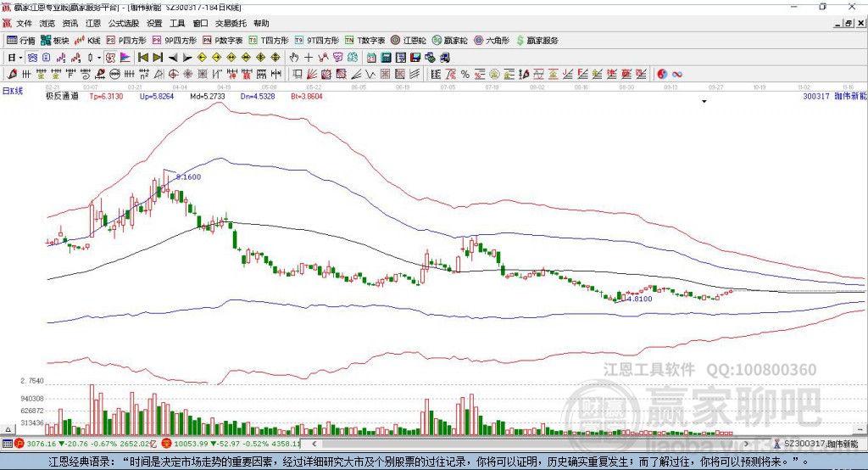This screenshot has height=470, width=868.
Task: Click the Tp=6.3130 value
Action: [106, 96]
